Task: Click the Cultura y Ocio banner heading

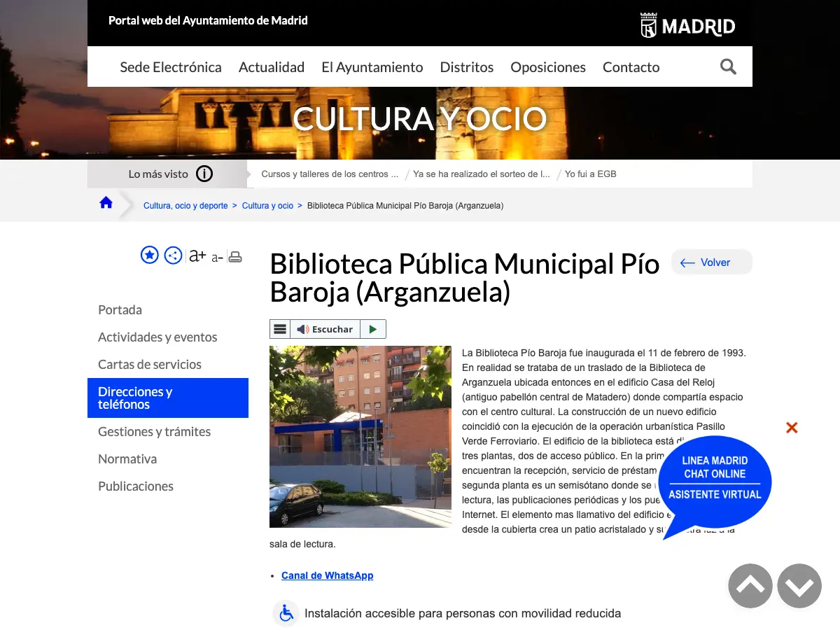Action: pyautogui.click(x=420, y=118)
